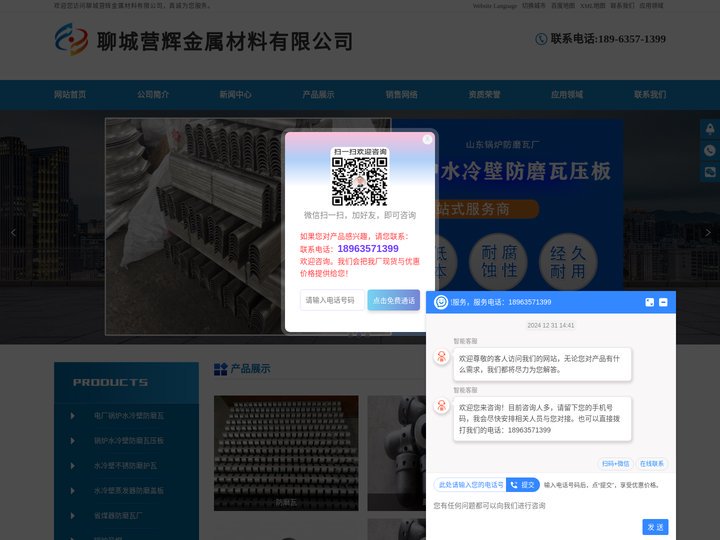This screenshot has width=720, height=540.
Task: Click the WeChat icon on right floating sidebar
Action: [x=710, y=172]
